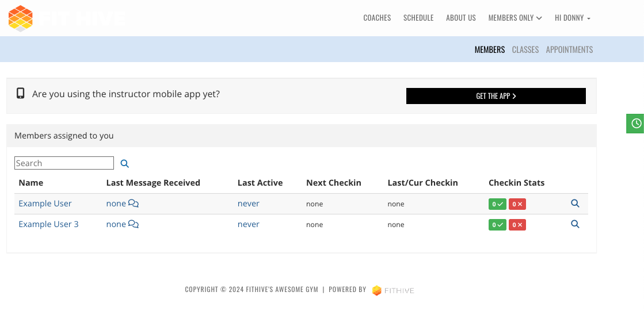Click the Name column header

[31, 183]
